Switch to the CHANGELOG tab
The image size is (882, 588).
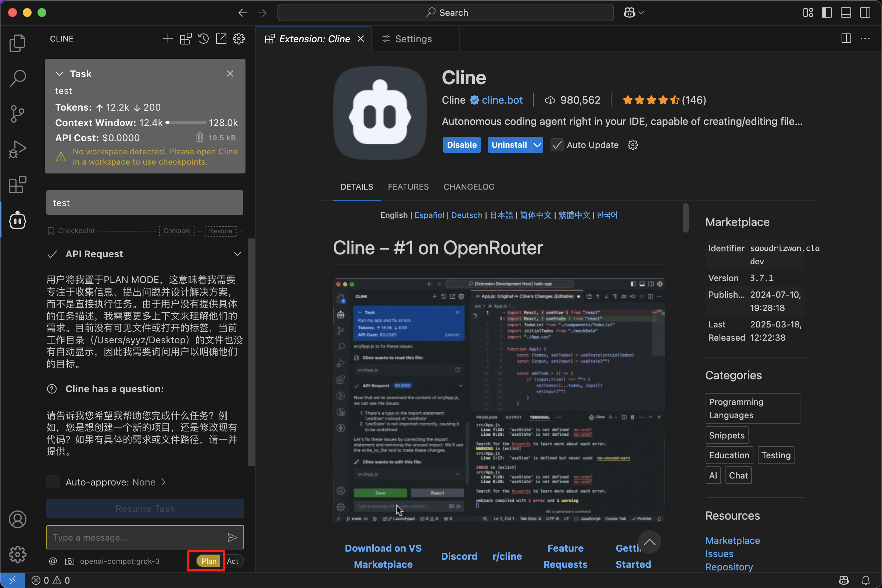tap(469, 187)
